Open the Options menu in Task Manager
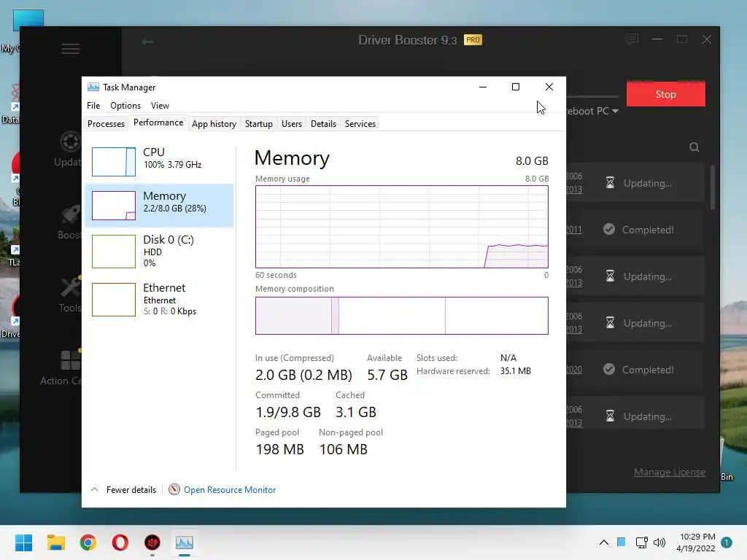 (125, 106)
